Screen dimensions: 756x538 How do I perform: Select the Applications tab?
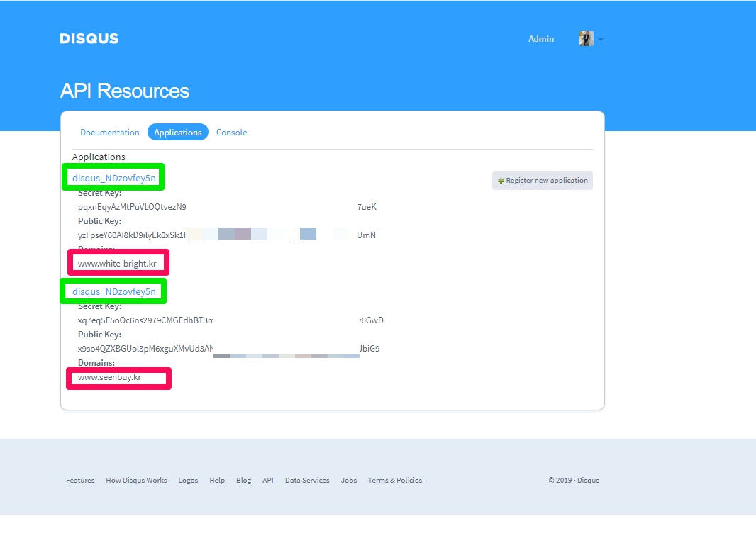[x=178, y=133]
